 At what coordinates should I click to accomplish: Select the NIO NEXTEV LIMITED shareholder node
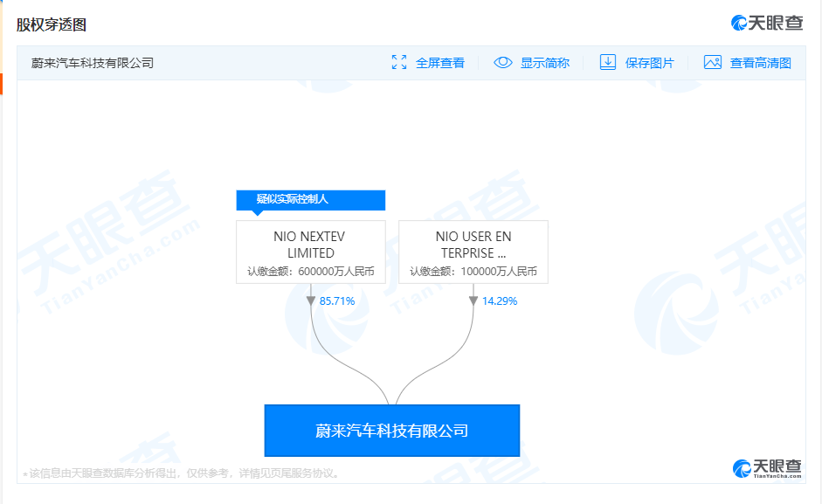click(x=310, y=252)
